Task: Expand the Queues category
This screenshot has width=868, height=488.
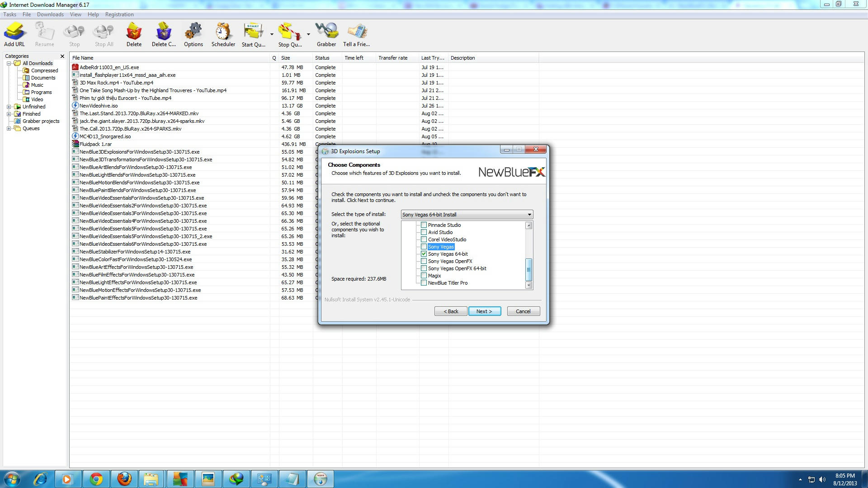Action: click(9, 128)
